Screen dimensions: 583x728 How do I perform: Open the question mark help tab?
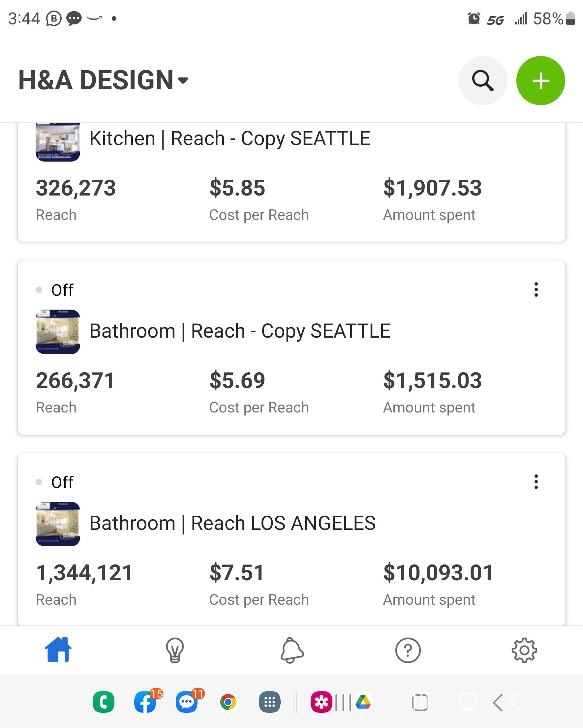tap(408, 650)
